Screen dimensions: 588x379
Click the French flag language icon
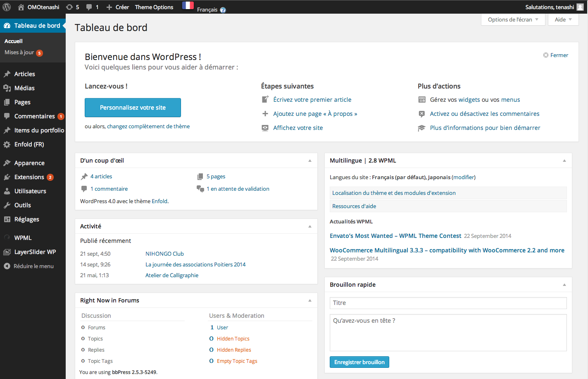click(x=188, y=5)
